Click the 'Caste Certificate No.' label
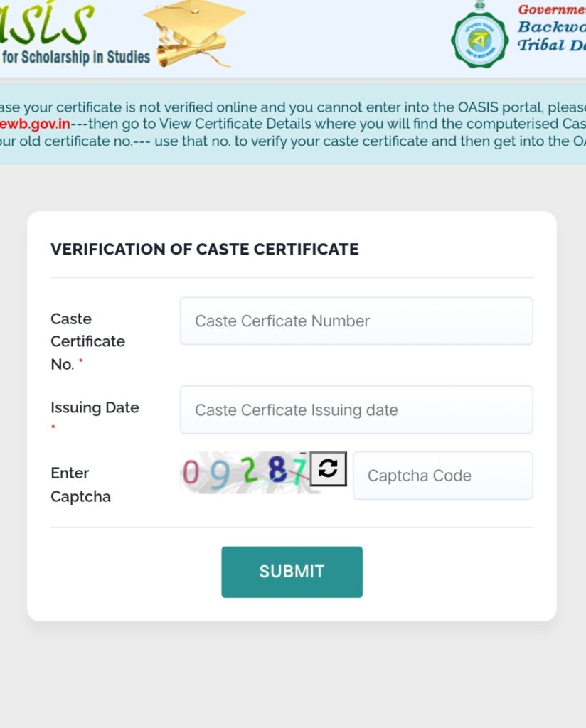 pyautogui.click(x=87, y=341)
